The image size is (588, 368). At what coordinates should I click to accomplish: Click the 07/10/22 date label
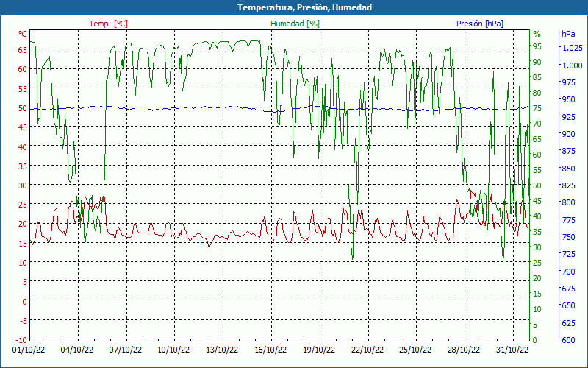coord(126,350)
